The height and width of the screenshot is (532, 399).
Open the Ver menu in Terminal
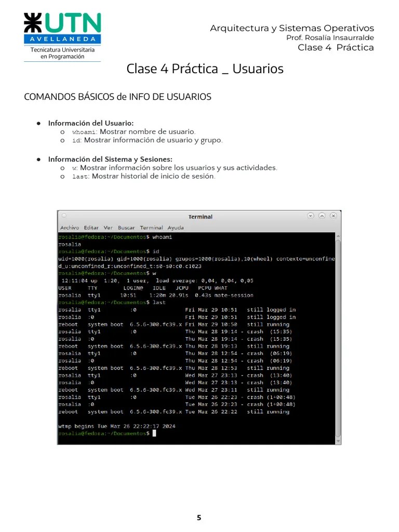[x=108, y=228]
